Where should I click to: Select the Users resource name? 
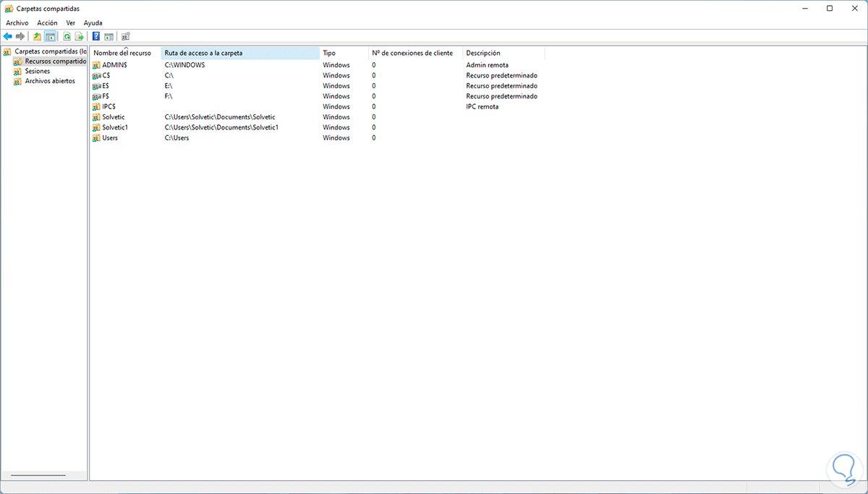[x=110, y=138]
